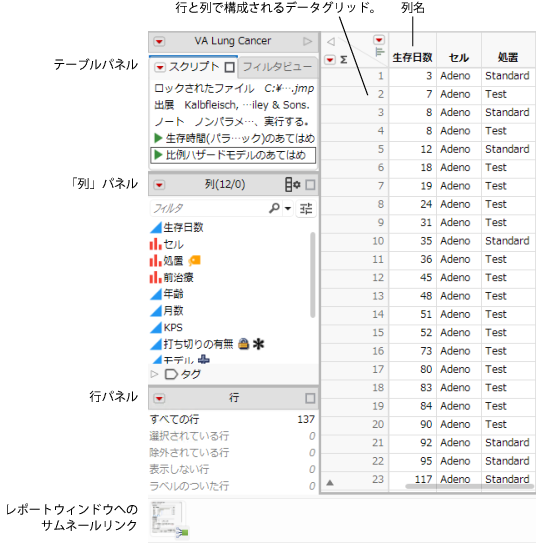Open the 行 panel red triangle menu

click(159, 398)
